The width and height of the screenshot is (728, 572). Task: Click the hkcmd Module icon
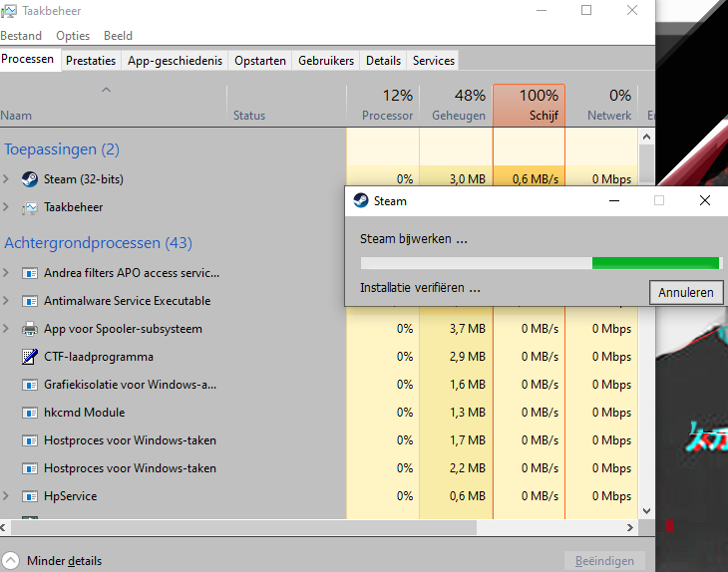click(x=30, y=413)
